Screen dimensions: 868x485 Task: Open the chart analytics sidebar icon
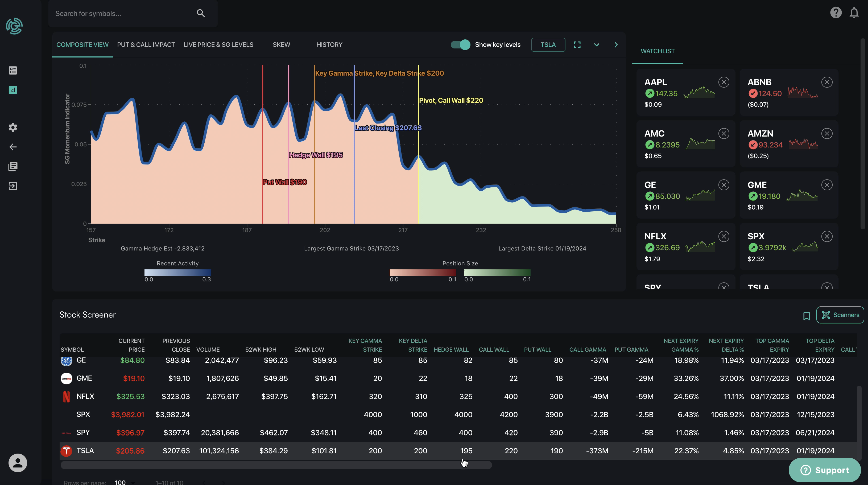13,90
